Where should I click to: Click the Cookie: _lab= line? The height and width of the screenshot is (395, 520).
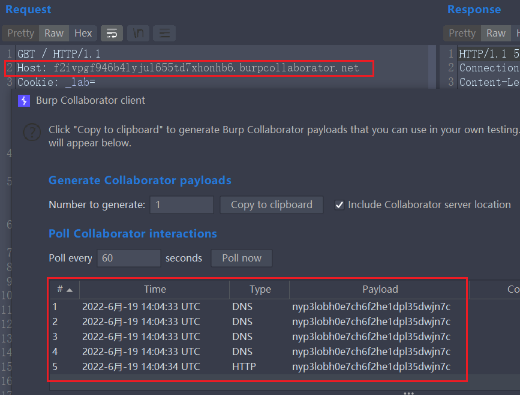(56, 82)
